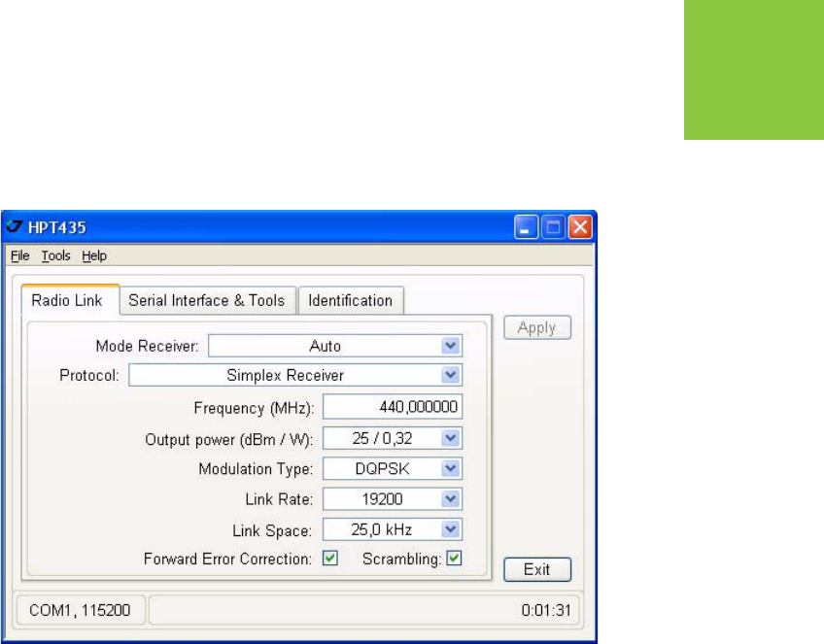Expand the Link Space dropdown arrow
The height and width of the screenshot is (644, 824).
(x=450, y=529)
